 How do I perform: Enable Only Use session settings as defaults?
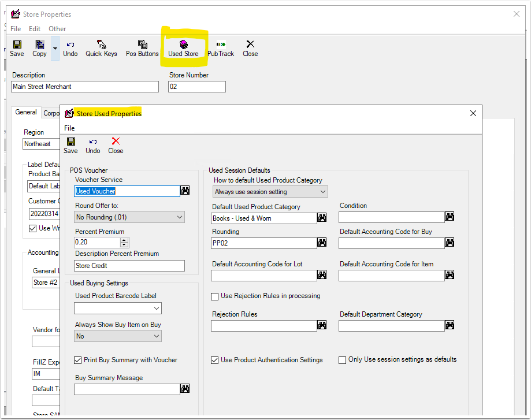(x=343, y=360)
